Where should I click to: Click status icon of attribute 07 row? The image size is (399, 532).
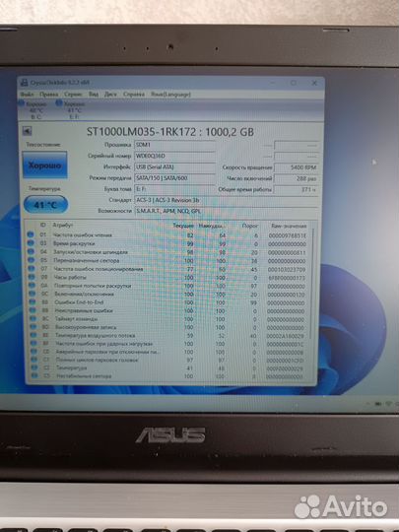pyautogui.click(x=32, y=268)
